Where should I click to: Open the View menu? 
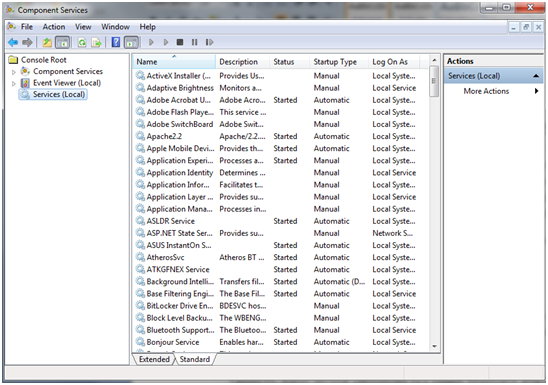coord(83,27)
